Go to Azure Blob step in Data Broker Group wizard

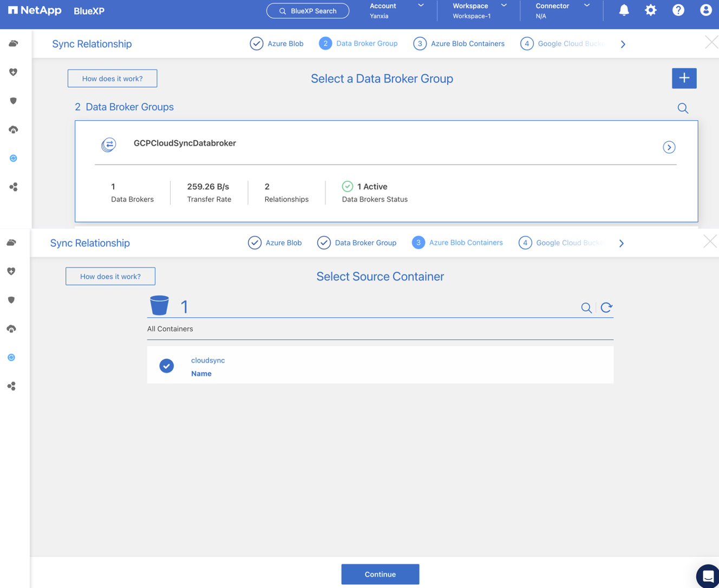(x=277, y=43)
